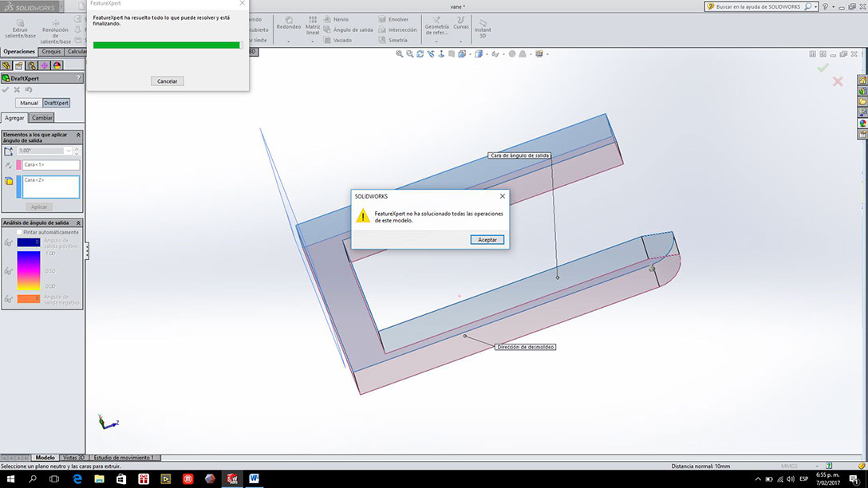Screen dimensions: 868x488
Task: Click Zoom to area view icon
Action: point(409,54)
